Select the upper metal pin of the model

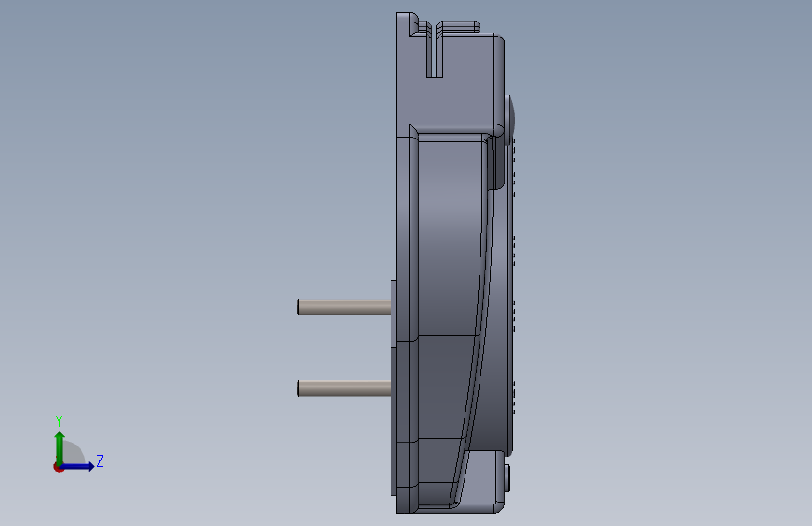[344, 307]
